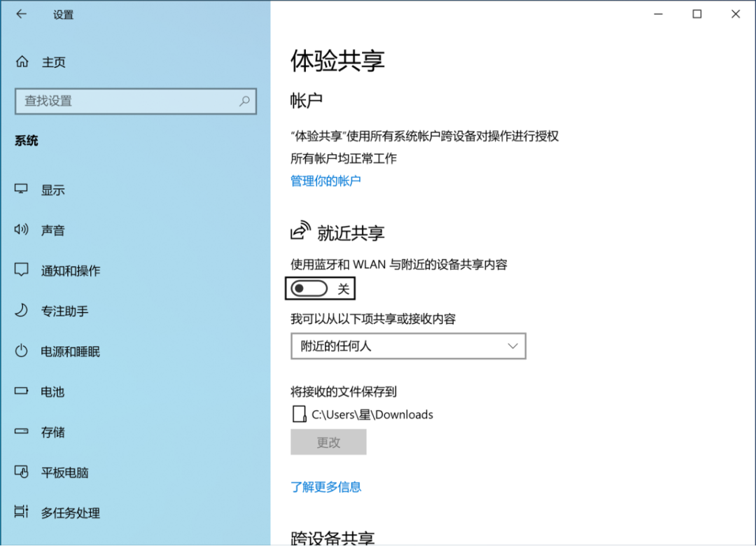
Task: Click the 就近共享 share icon
Action: (x=300, y=230)
